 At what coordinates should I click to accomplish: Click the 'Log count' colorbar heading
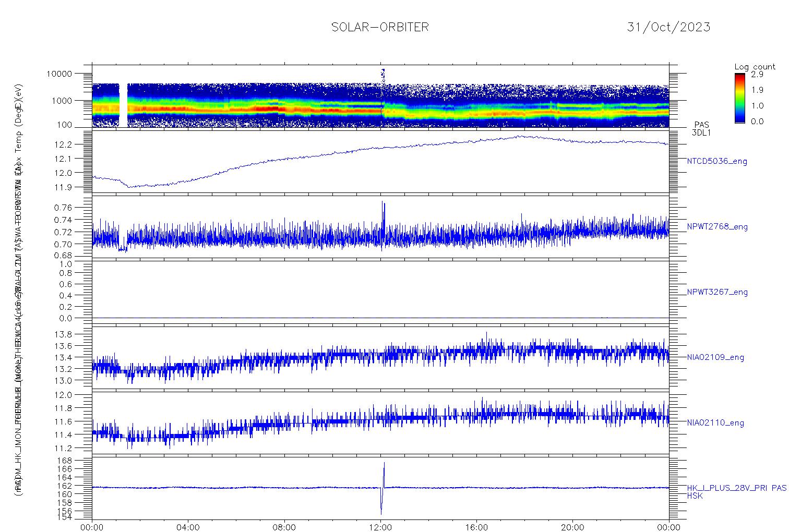(x=755, y=67)
